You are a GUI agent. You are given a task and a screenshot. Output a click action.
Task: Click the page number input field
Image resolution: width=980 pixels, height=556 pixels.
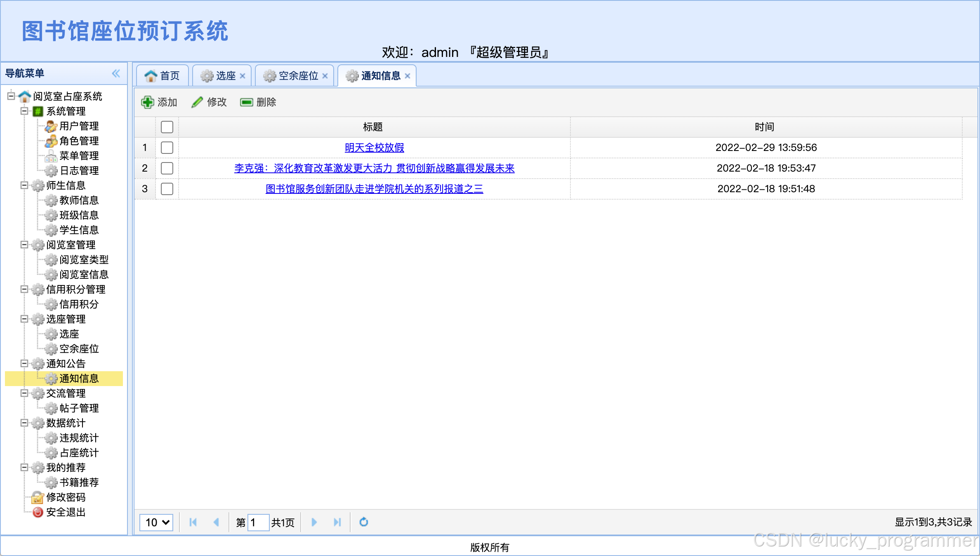(x=259, y=522)
